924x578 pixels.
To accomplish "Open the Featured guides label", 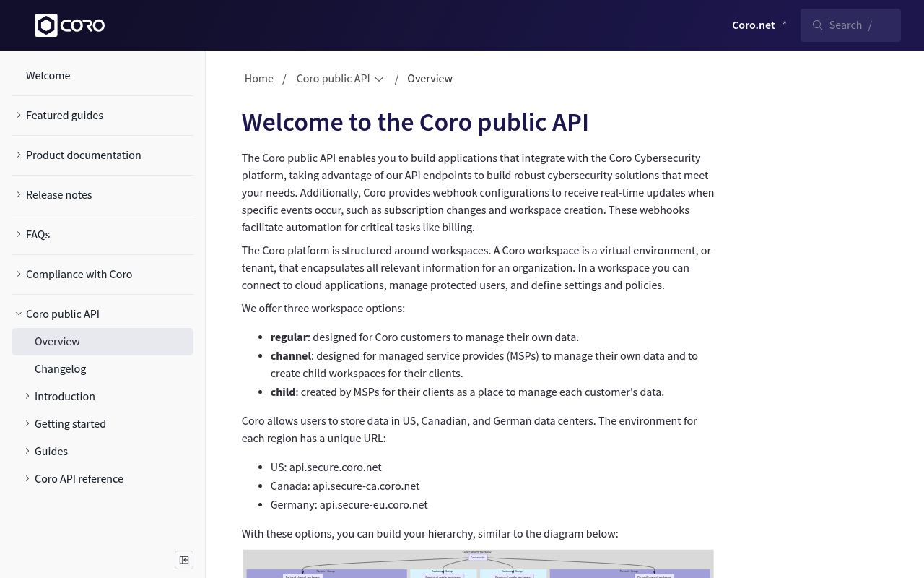I will coord(64,116).
